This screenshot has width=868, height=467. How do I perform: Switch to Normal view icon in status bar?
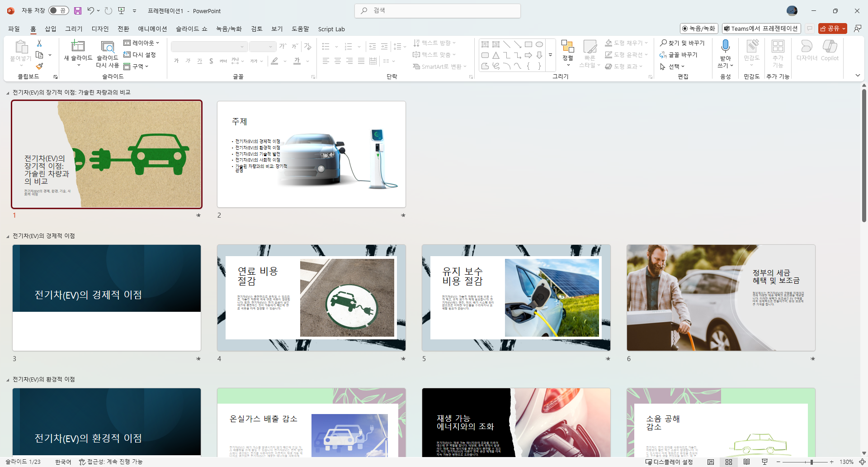tap(711, 462)
